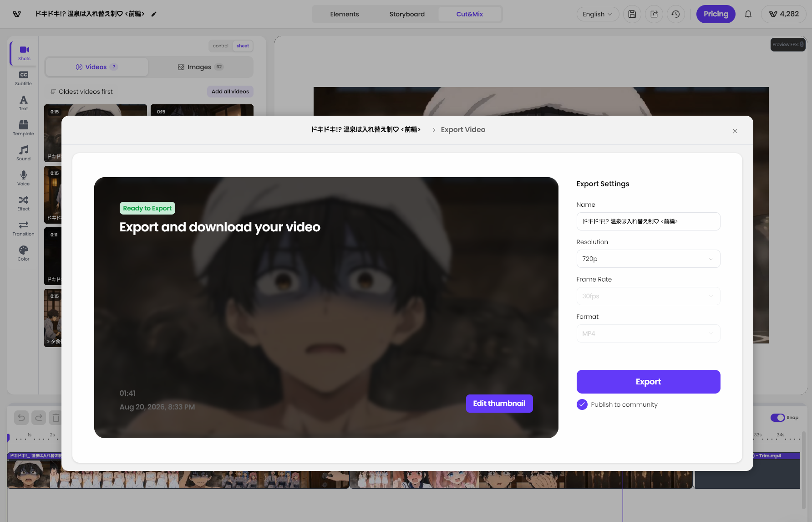Close the Export Video dialog
This screenshot has width=812, height=522.
point(735,131)
